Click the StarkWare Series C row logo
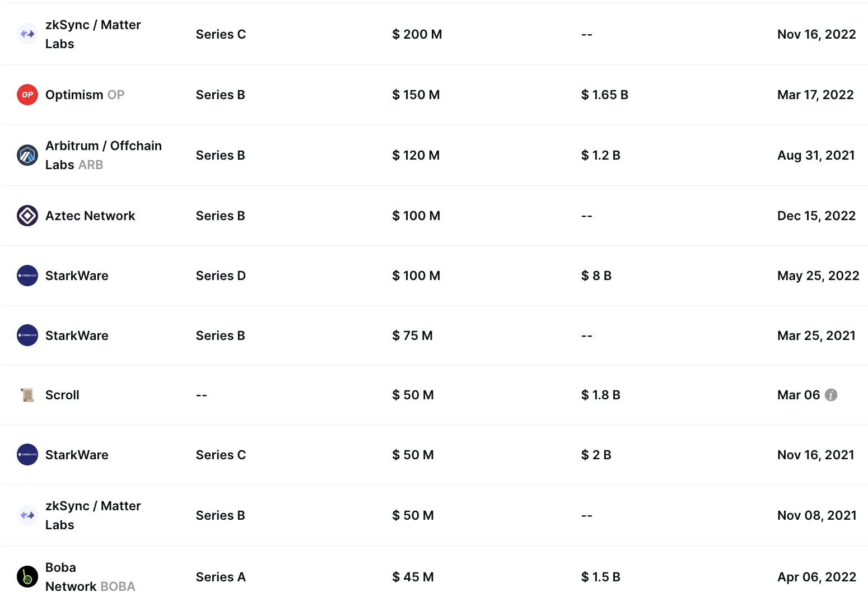Screen dimensions: 868x606 click(x=27, y=455)
